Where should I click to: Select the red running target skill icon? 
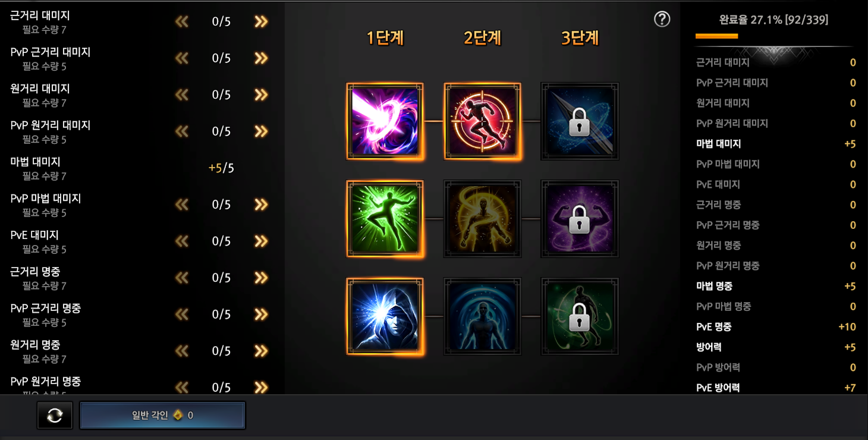pyautogui.click(x=483, y=121)
